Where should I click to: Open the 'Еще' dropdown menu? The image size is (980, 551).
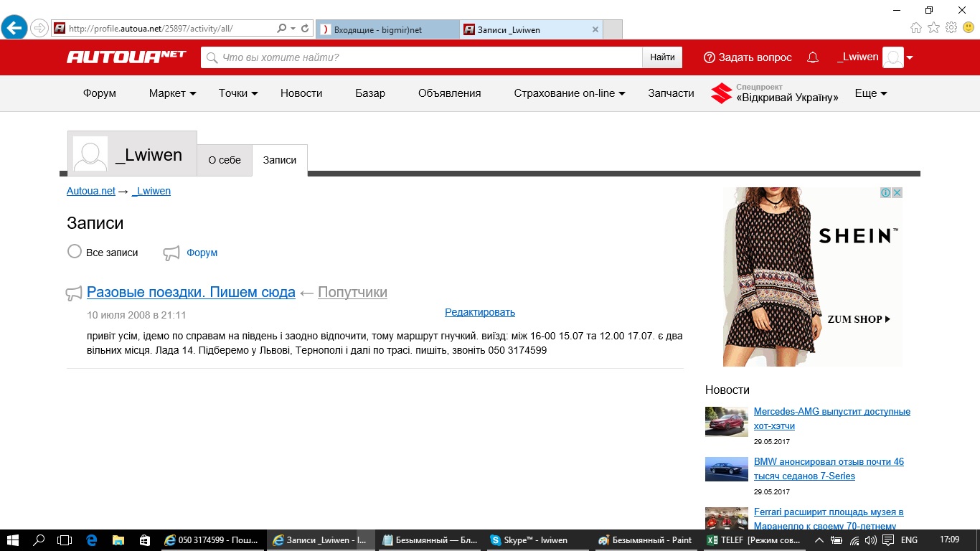click(x=871, y=93)
